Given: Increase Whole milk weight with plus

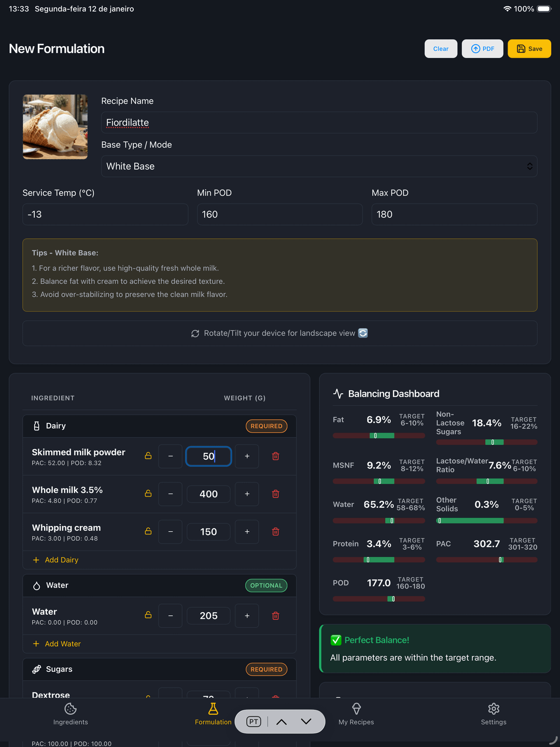Looking at the screenshot, I should [x=247, y=494].
